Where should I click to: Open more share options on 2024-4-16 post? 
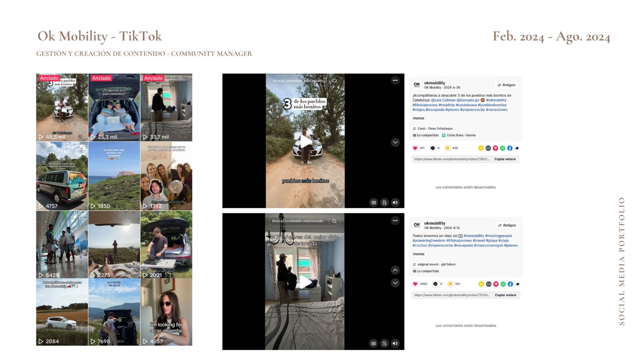518,284
